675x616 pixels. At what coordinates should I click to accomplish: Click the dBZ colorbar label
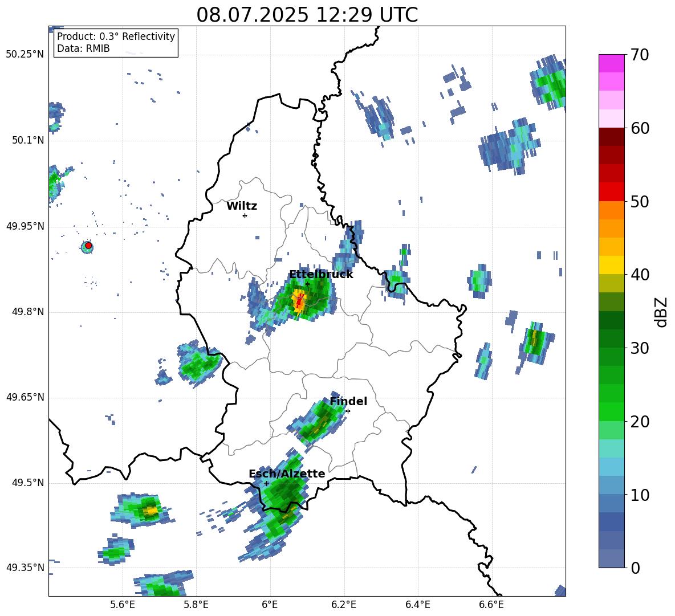click(662, 312)
